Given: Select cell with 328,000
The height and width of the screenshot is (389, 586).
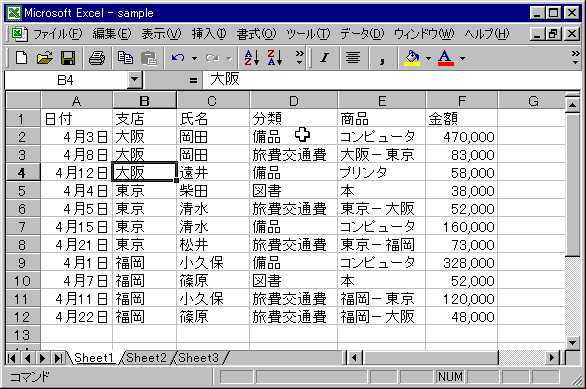Looking at the screenshot, I should coord(462,263).
